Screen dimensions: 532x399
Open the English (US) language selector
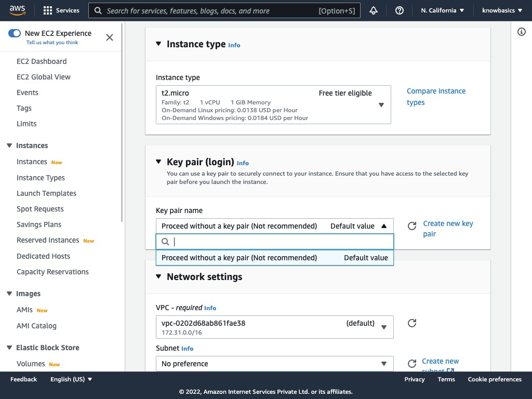click(x=71, y=379)
